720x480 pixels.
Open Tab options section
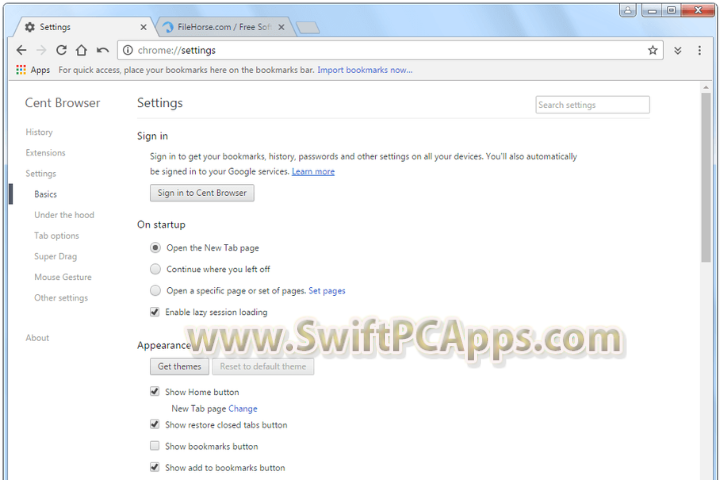[x=56, y=236]
